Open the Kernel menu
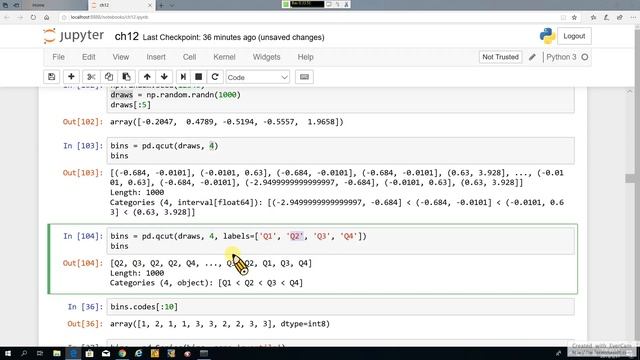This screenshot has width=640, height=360. pos(224,57)
